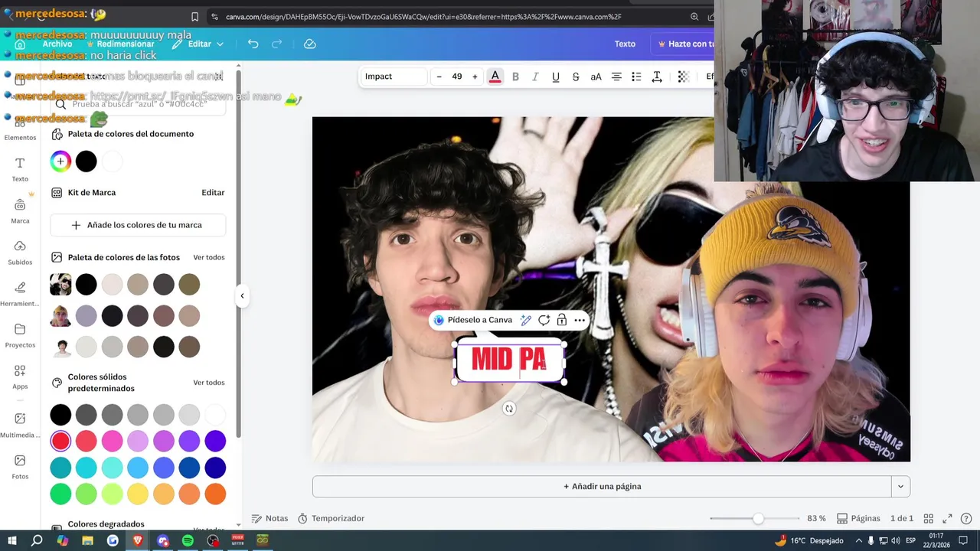Click the comment icon on floating toolbar

click(544, 320)
